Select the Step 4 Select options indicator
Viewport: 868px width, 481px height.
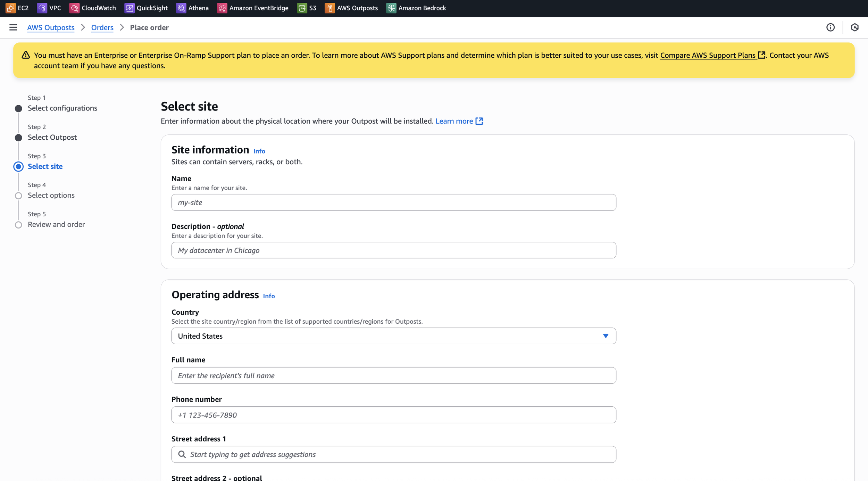click(18, 196)
